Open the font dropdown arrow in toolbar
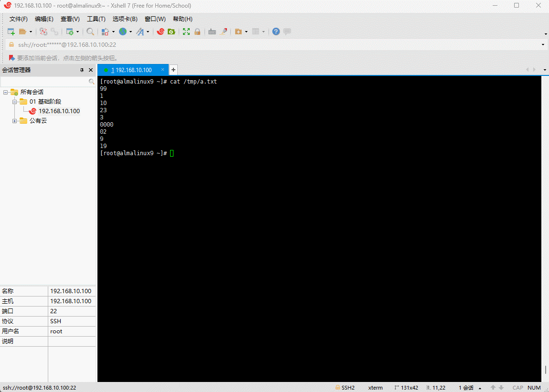This screenshot has height=392, width=549. click(148, 32)
